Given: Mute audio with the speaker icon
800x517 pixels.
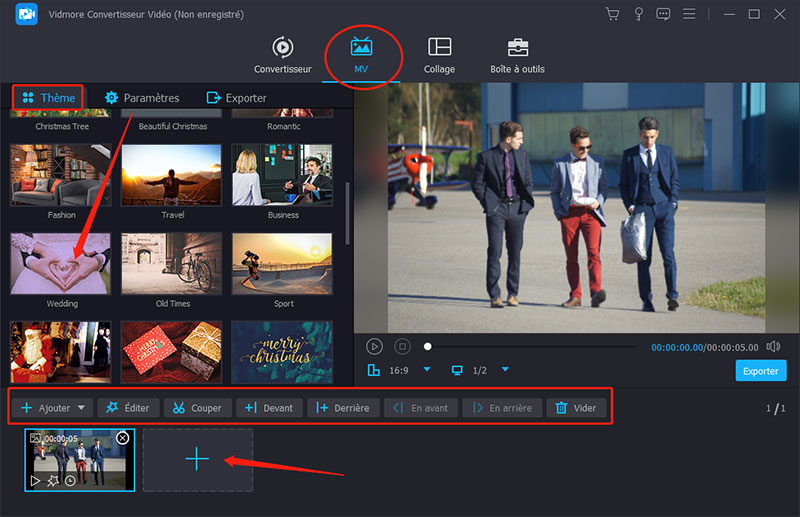Looking at the screenshot, I should (773, 346).
